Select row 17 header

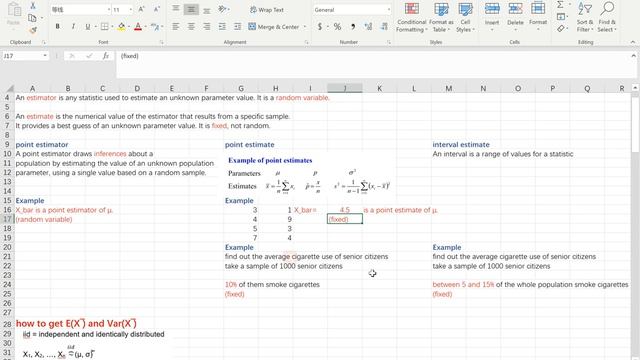(7, 219)
